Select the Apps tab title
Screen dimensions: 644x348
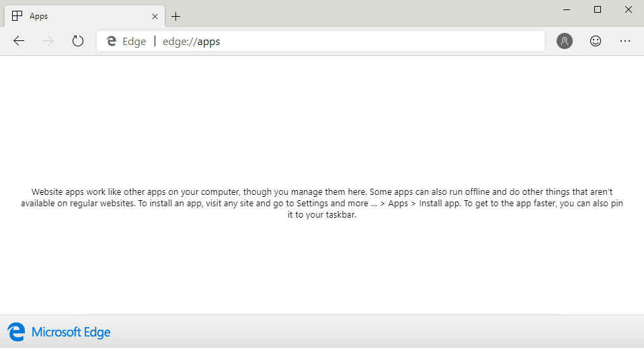[39, 16]
